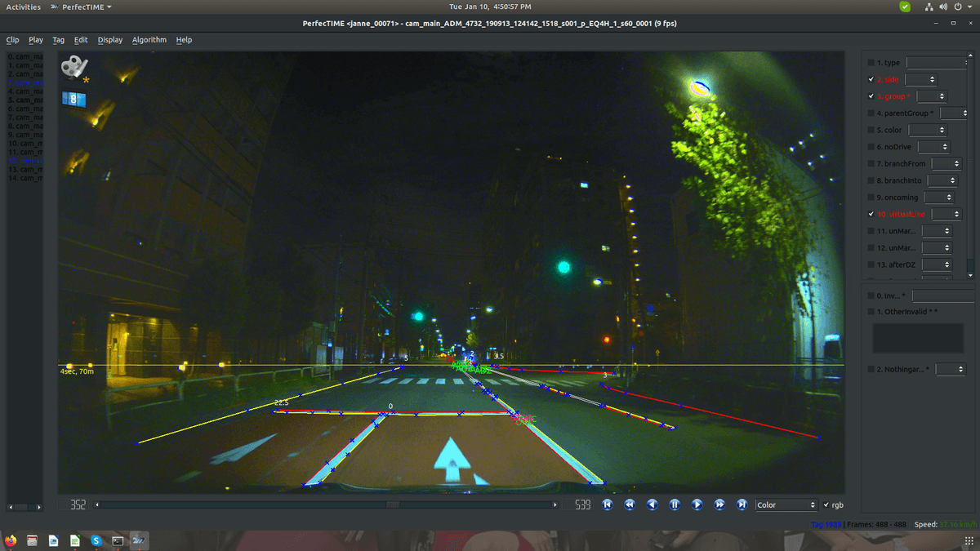The height and width of the screenshot is (551, 980).
Task: Open Skype from the taskbar
Action: click(96, 540)
